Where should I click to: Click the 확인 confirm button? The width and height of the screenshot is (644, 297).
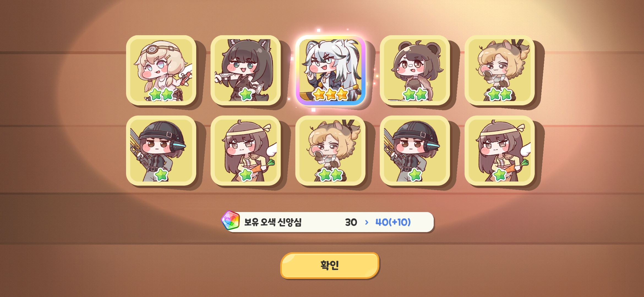330,265
